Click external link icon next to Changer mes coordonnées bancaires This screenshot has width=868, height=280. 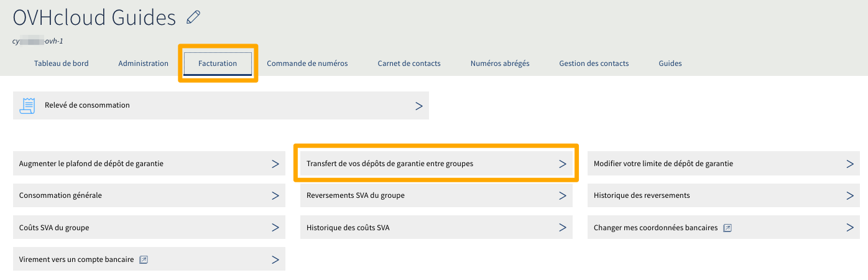(727, 228)
